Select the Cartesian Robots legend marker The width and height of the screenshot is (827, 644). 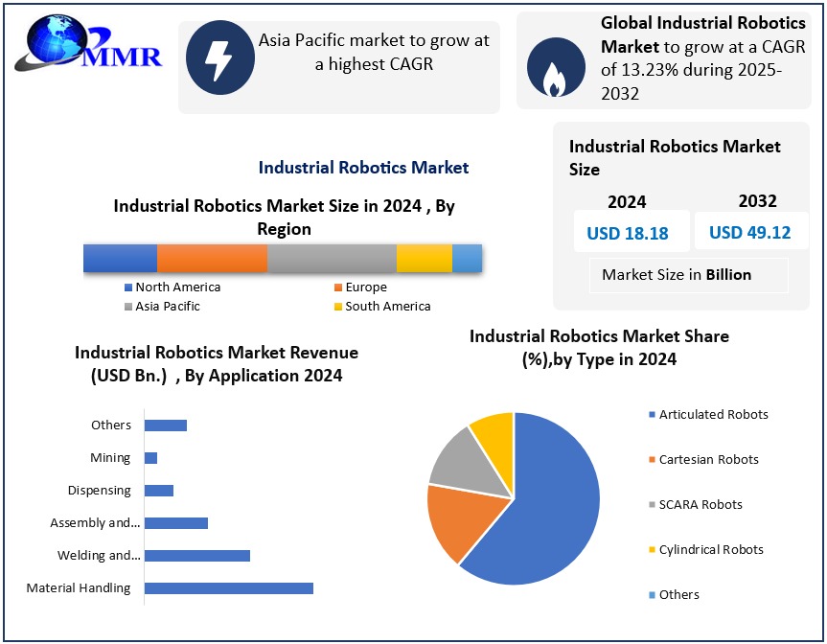pos(653,460)
